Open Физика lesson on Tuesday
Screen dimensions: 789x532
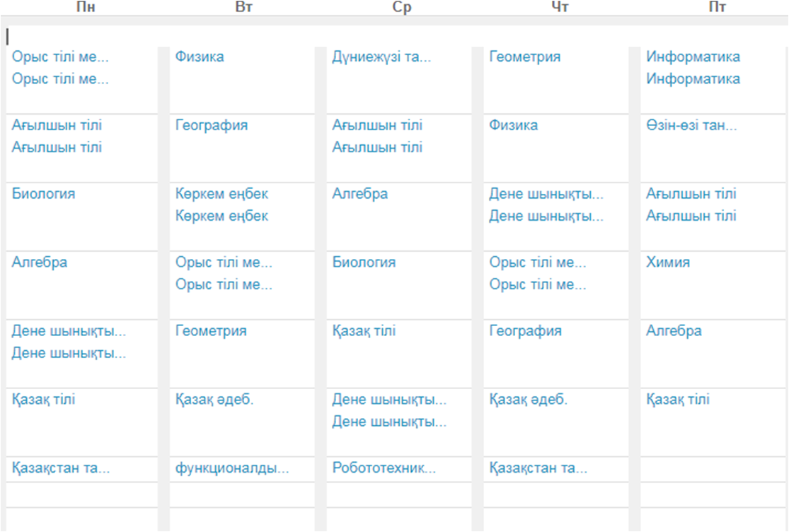(x=200, y=57)
